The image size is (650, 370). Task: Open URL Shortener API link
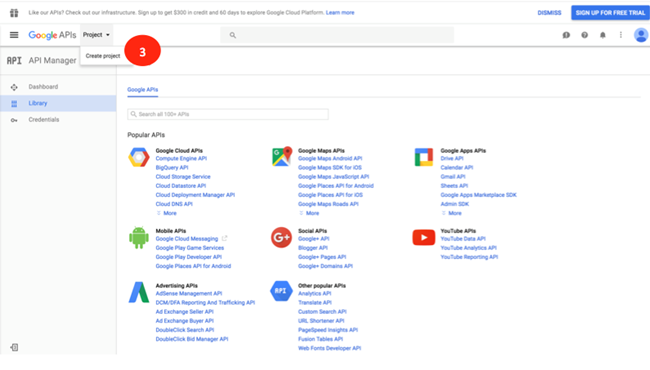point(321,321)
